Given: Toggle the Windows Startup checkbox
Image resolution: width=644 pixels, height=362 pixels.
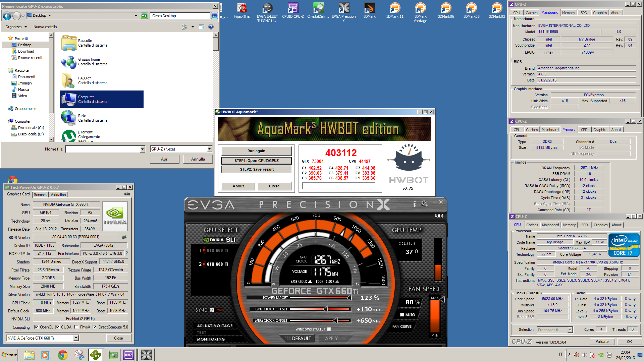Looking at the screenshot, I should tap(329, 329).
